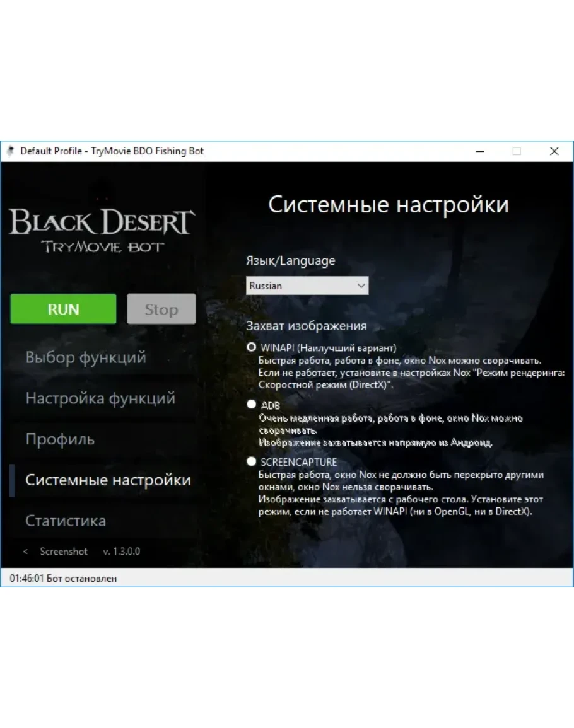Open the Статистика section
This screenshot has width=574, height=728.
click(x=66, y=521)
